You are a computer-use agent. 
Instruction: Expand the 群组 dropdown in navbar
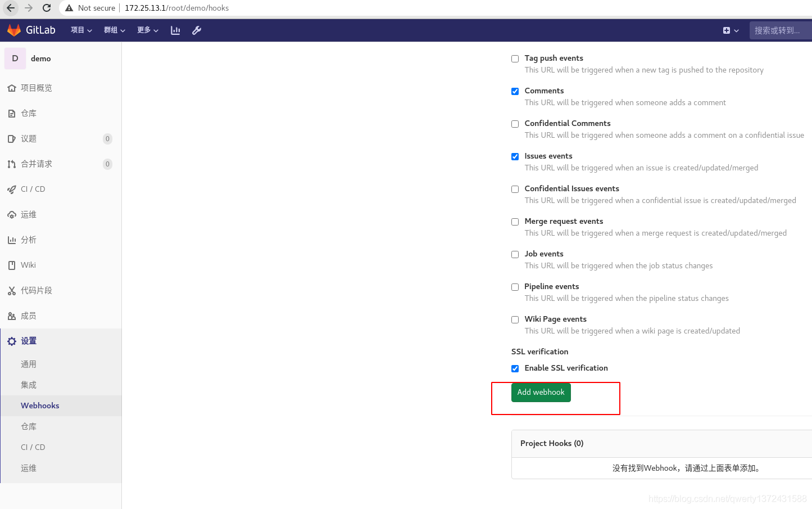(115, 30)
